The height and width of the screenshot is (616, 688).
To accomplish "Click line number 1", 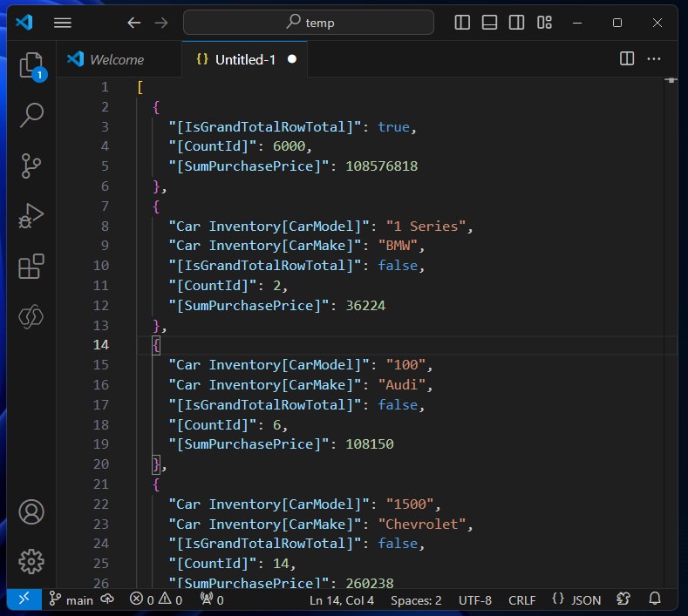I will tap(105, 87).
